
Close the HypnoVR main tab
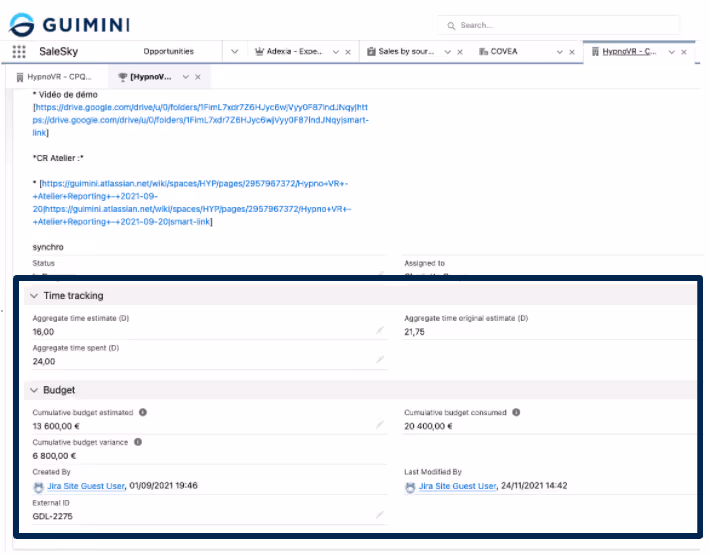tap(684, 52)
